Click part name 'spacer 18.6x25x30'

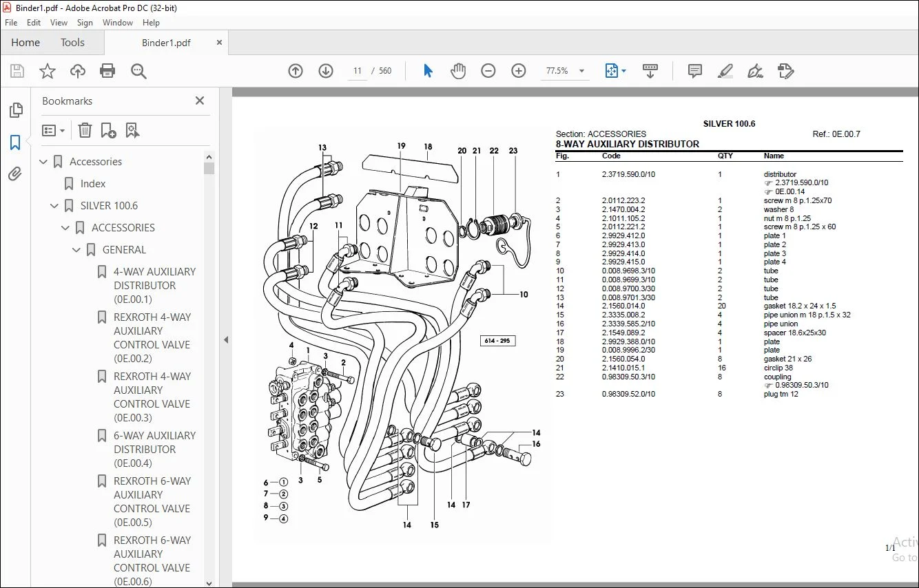tap(795, 333)
